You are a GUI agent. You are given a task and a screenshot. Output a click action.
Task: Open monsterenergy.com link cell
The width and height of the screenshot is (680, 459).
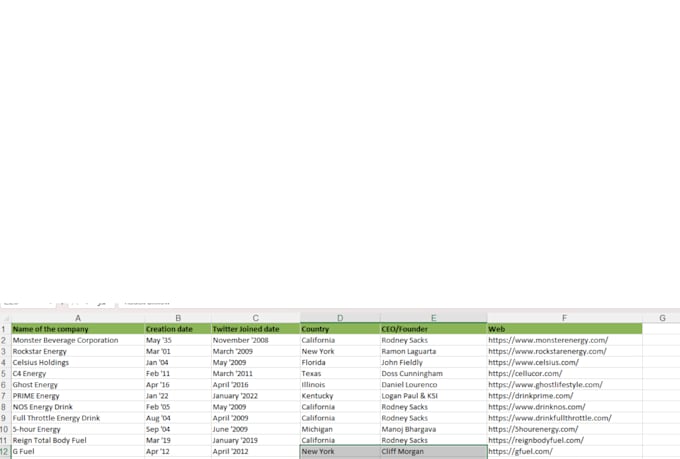coord(565,340)
